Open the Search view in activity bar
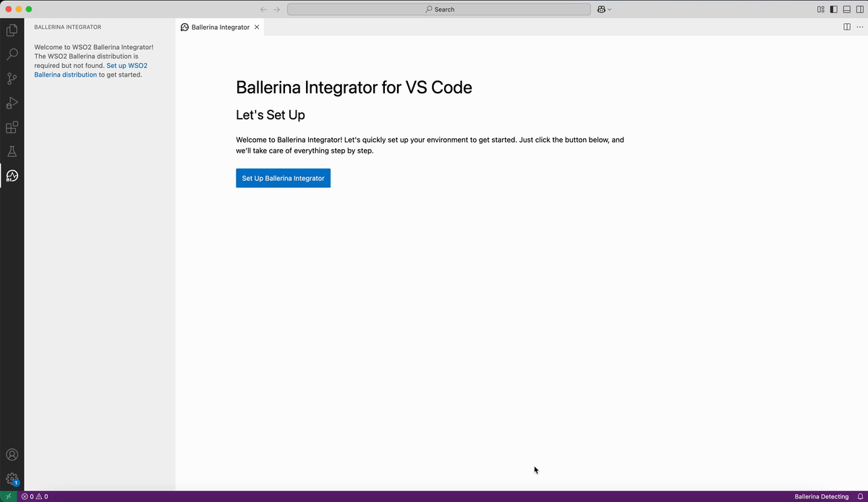 12,54
